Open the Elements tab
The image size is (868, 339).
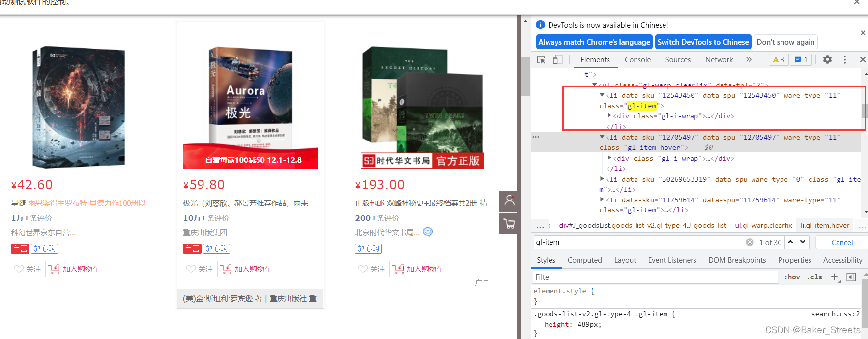click(595, 59)
